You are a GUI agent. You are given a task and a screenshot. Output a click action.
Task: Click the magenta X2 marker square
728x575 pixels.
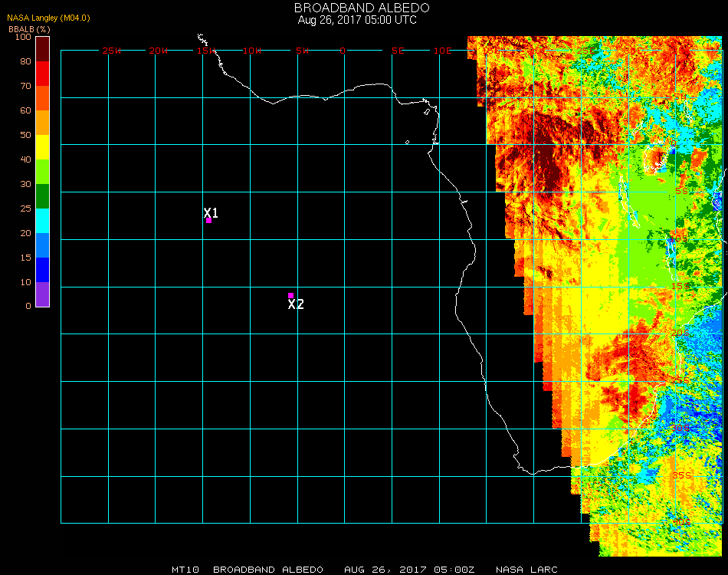click(x=290, y=295)
